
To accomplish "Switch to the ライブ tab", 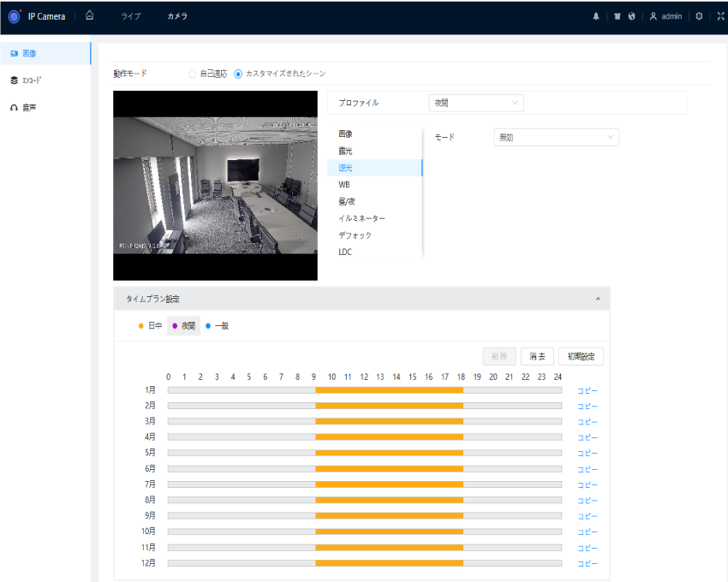I will [130, 16].
